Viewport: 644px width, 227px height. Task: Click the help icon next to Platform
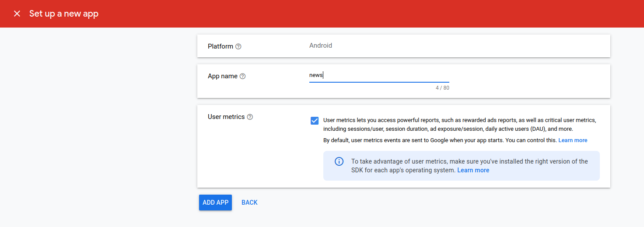pyautogui.click(x=238, y=46)
